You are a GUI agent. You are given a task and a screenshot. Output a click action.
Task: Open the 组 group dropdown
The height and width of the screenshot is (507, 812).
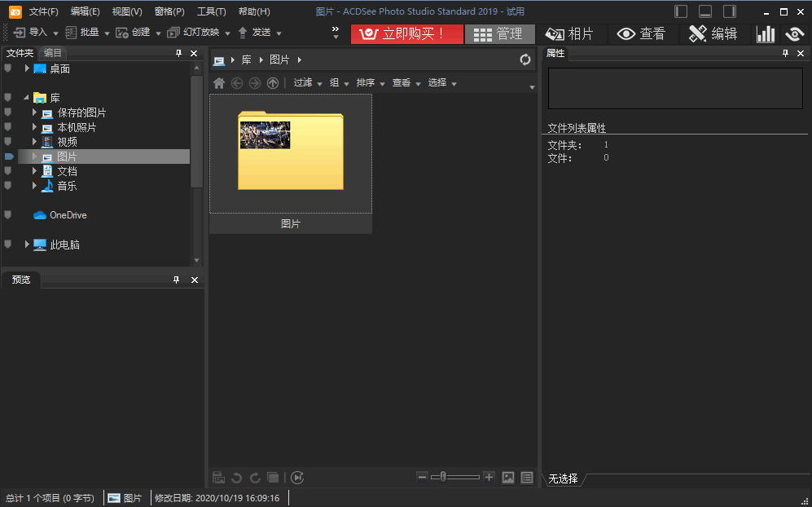(x=339, y=83)
